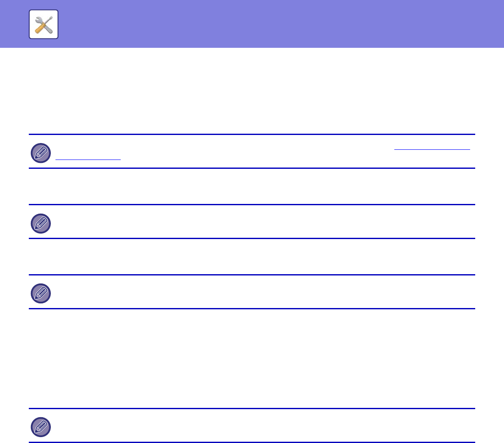The image size is (504, 443).
Task: Click inside the third note box's empty area
Action: 254,292
